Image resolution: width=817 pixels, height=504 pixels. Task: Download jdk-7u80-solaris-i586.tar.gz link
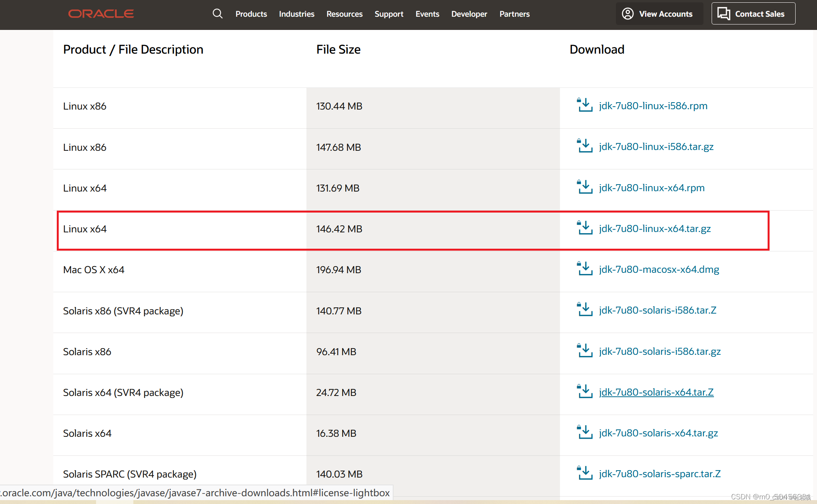click(x=660, y=351)
